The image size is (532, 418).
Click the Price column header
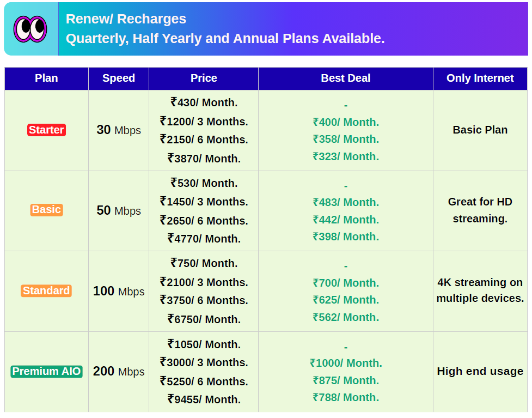[x=204, y=78]
